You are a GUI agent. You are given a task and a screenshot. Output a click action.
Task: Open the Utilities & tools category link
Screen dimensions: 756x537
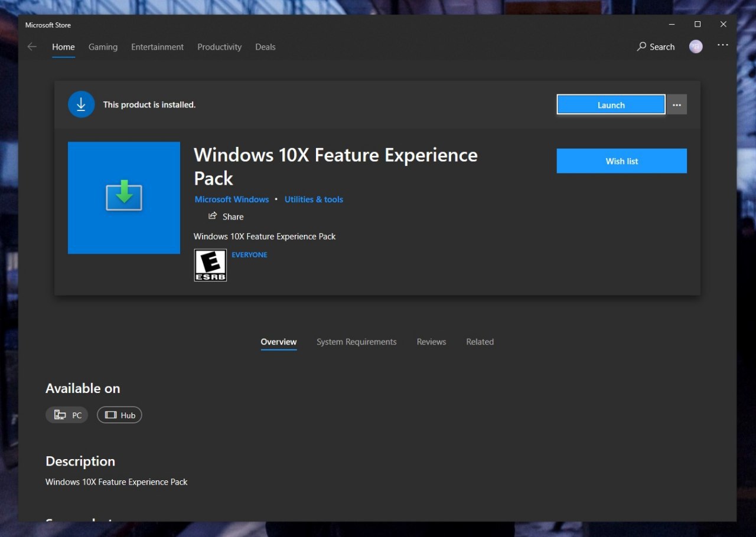314,199
